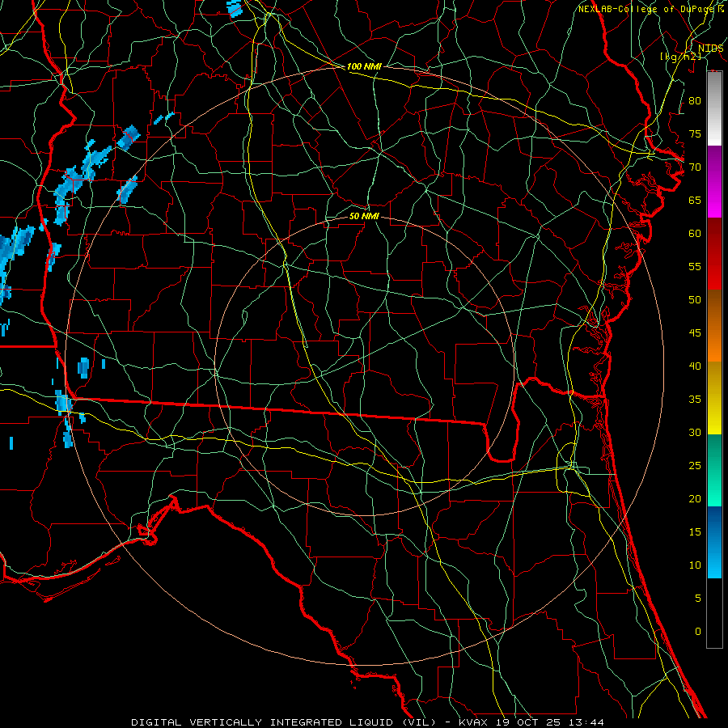Click the legend value 45

695,333
